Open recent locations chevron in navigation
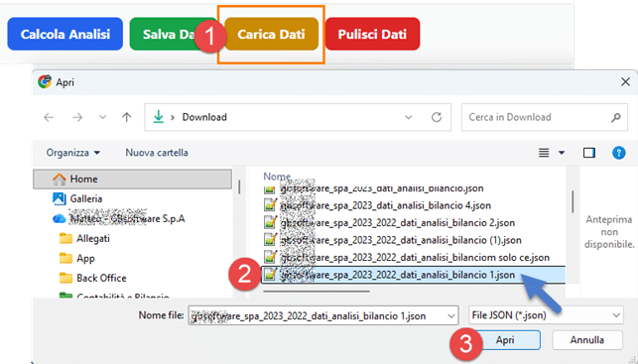Viewport: 638px width, 364px height. [x=102, y=117]
